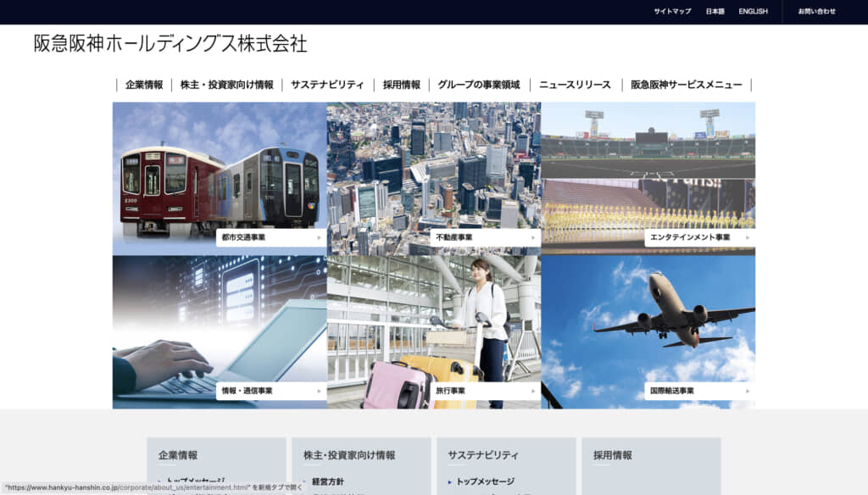Switch the site language to ENGLISH
Viewport: 868px width, 495px height.
[753, 11]
